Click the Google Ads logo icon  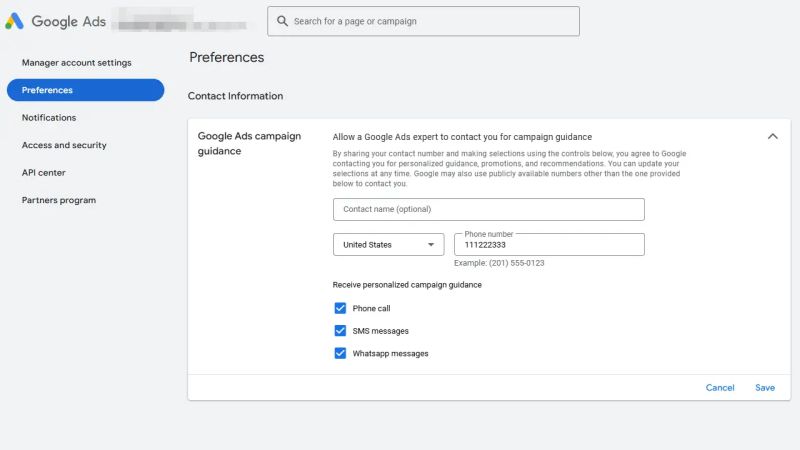[x=14, y=21]
